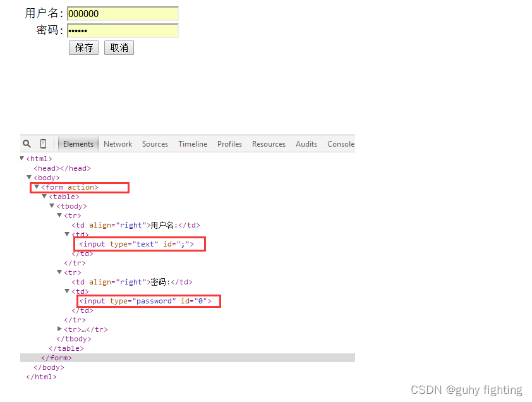Click the 取消 cancel button
The height and width of the screenshot is (402, 532).
pyautogui.click(x=119, y=47)
